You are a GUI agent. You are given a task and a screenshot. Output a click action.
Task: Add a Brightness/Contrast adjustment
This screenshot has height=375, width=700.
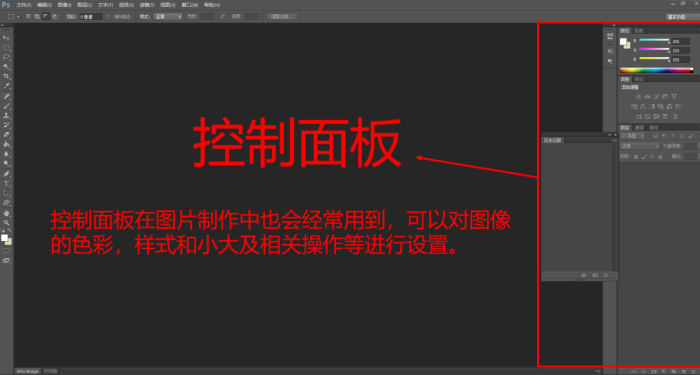click(x=638, y=96)
